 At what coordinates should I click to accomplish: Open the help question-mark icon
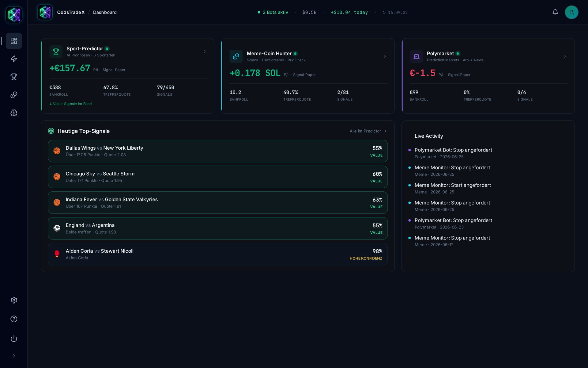tap(14, 319)
